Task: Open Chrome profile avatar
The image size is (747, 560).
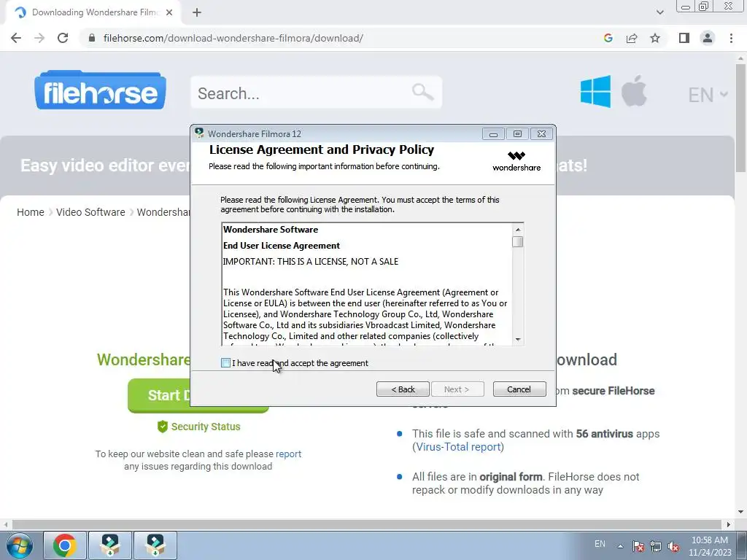Action: click(708, 38)
